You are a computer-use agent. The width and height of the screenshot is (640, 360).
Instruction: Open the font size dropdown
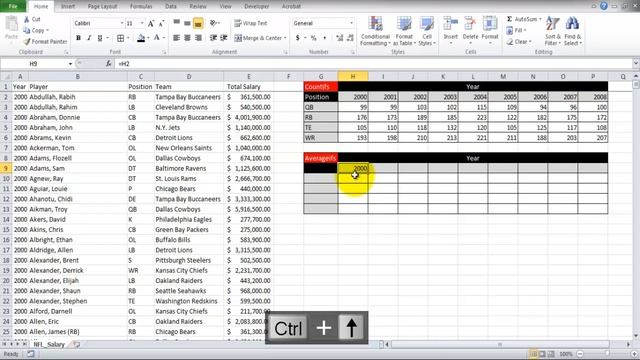142,23
